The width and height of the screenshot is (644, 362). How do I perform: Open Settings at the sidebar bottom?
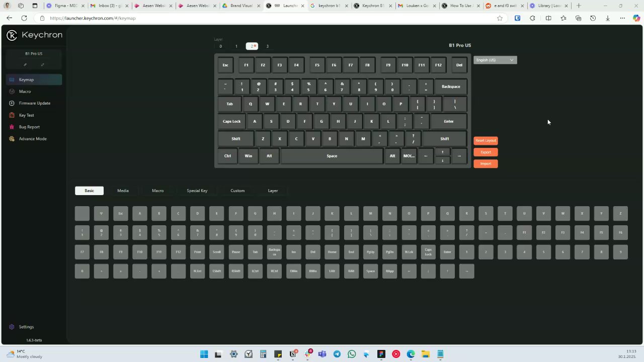tap(26, 327)
